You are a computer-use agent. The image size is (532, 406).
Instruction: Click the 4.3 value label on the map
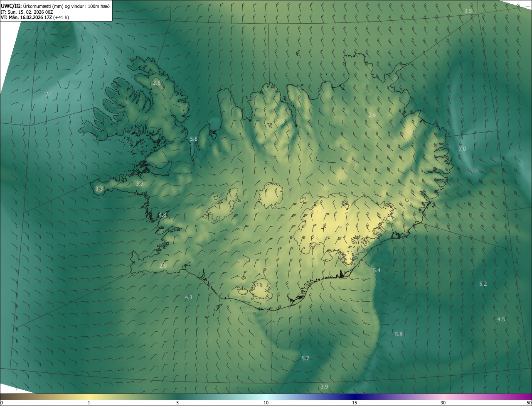coord(189,297)
